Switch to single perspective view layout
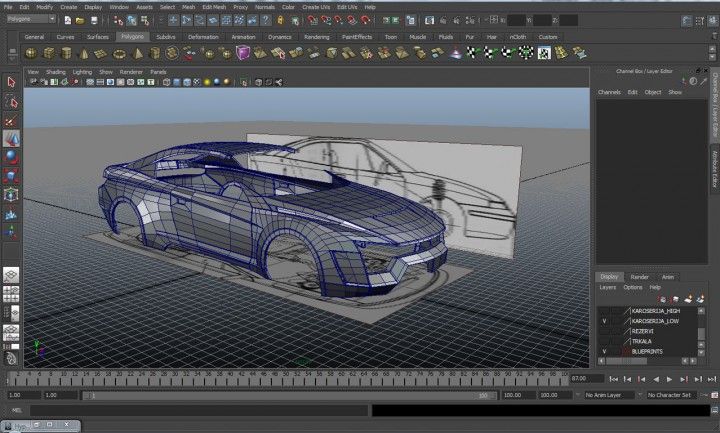The width and height of the screenshot is (720, 433). (x=11, y=274)
